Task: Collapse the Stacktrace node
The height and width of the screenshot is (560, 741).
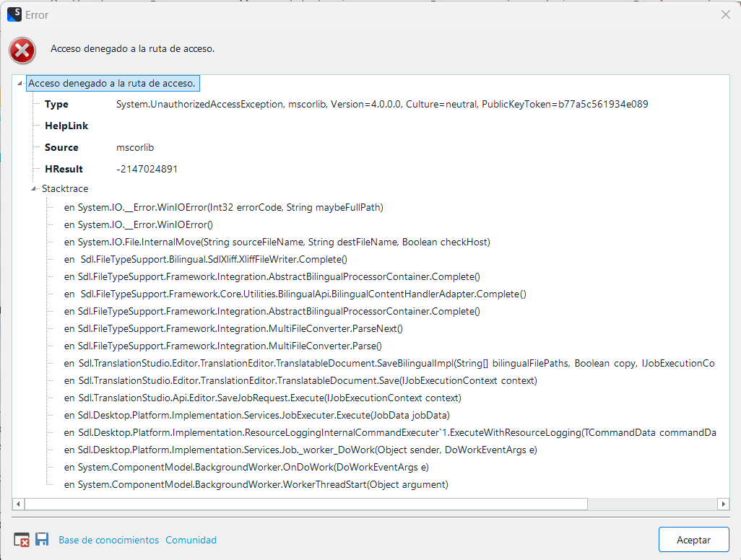Action: tap(33, 189)
